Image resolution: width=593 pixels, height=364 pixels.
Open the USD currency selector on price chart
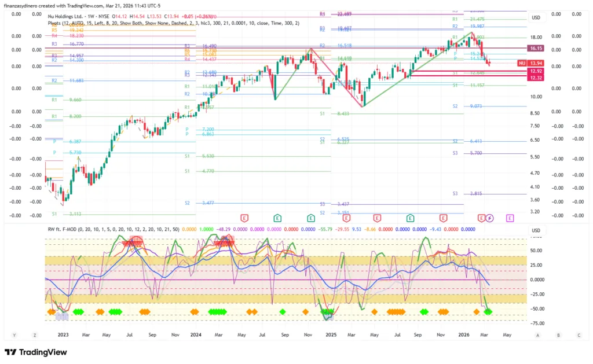click(x=537, y=18)
